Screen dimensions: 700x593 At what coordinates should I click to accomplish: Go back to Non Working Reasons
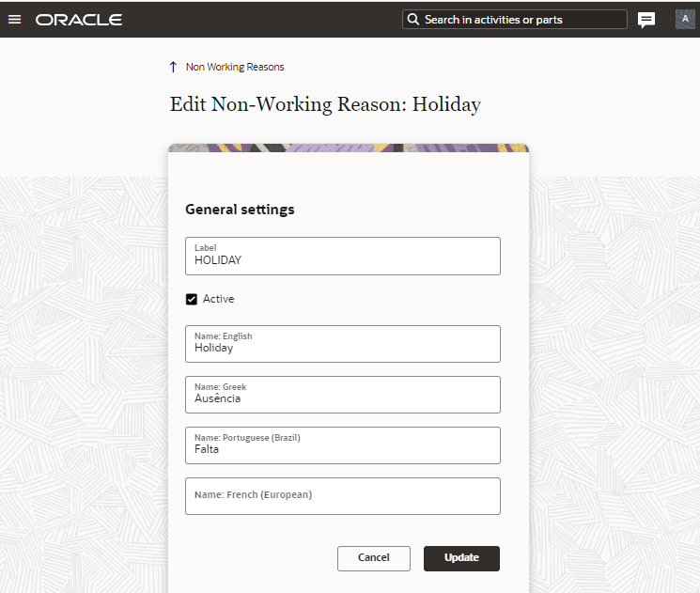coord(235,67)
